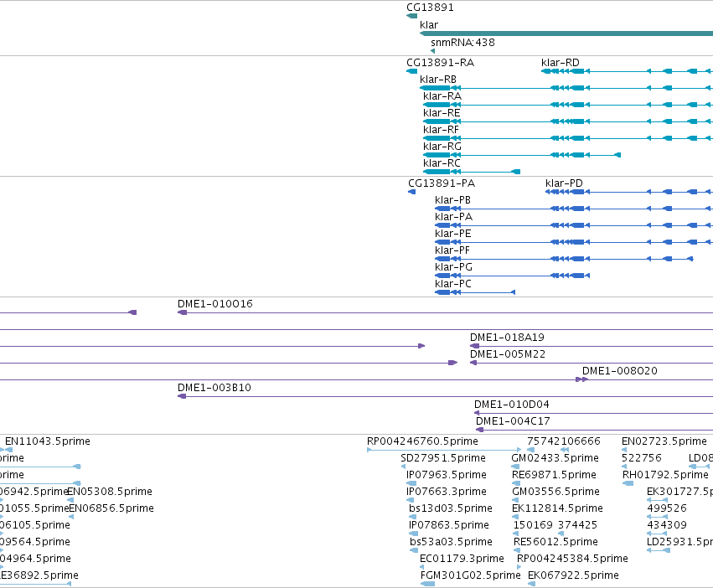Open EST IP07963.5prime

tap(446, 475)
